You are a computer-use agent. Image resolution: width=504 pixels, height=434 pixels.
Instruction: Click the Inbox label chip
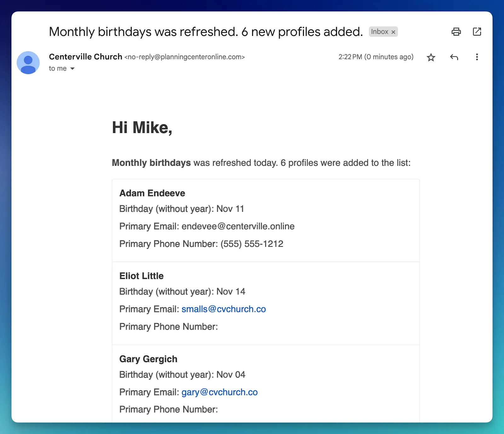[x=380, y=32]
